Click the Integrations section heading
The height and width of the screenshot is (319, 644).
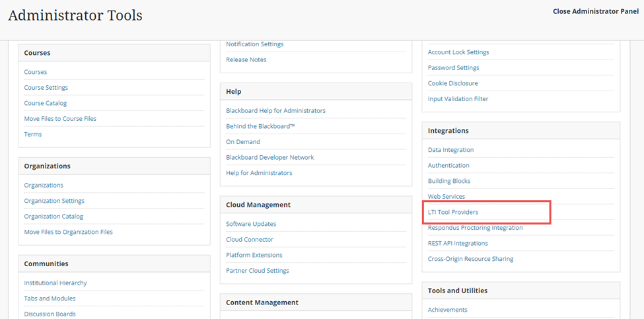(448, 131)
